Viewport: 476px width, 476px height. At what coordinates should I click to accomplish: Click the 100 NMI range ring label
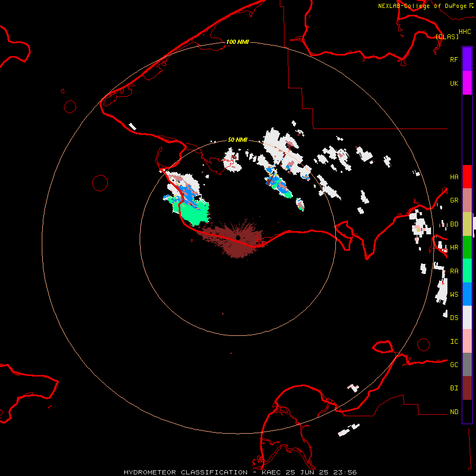click(x=237, y=42)
